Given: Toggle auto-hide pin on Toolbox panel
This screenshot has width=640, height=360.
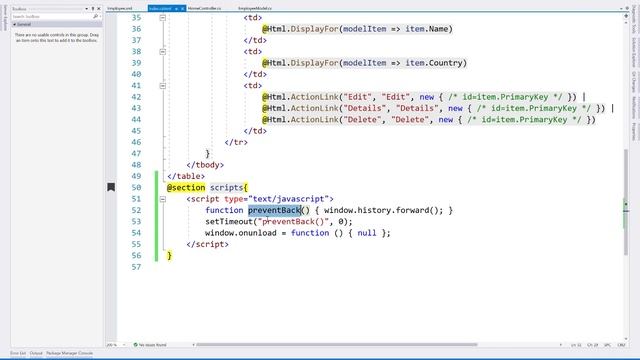Looking at the screenshot, I should point(93,9).
